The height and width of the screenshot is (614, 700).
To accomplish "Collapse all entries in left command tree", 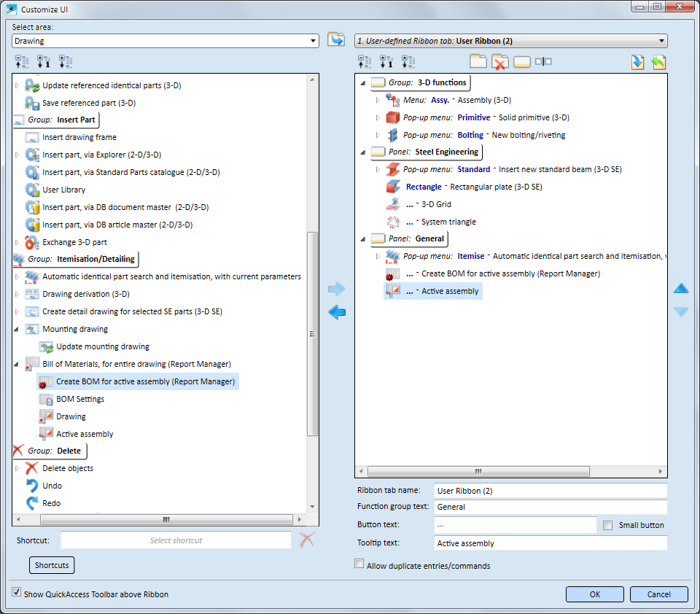I will pyautogui.click(x=21, y=62).
